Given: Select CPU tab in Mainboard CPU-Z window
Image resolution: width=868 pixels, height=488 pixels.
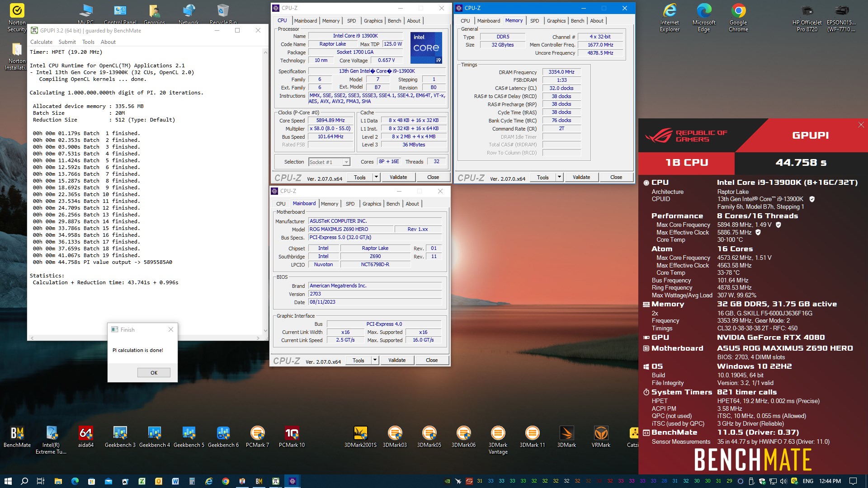Looking at the screenshot, I should (x=281, y=204).
